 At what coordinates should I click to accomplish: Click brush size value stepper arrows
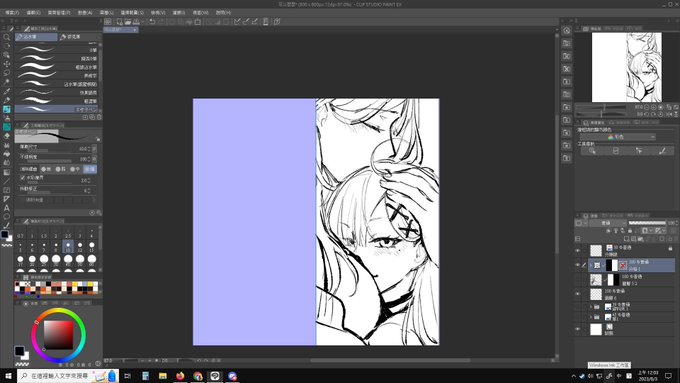pos(89,149)
